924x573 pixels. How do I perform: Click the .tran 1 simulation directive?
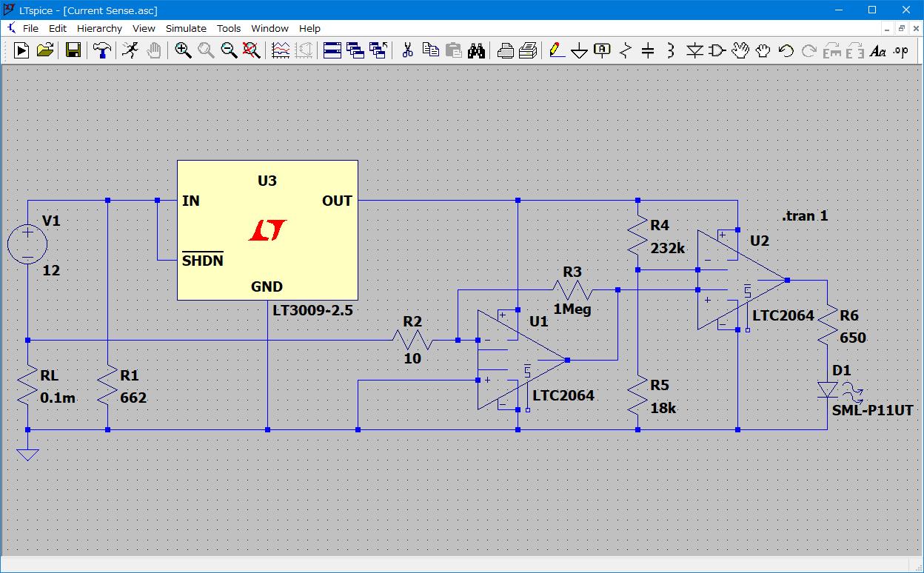[805, 216]
